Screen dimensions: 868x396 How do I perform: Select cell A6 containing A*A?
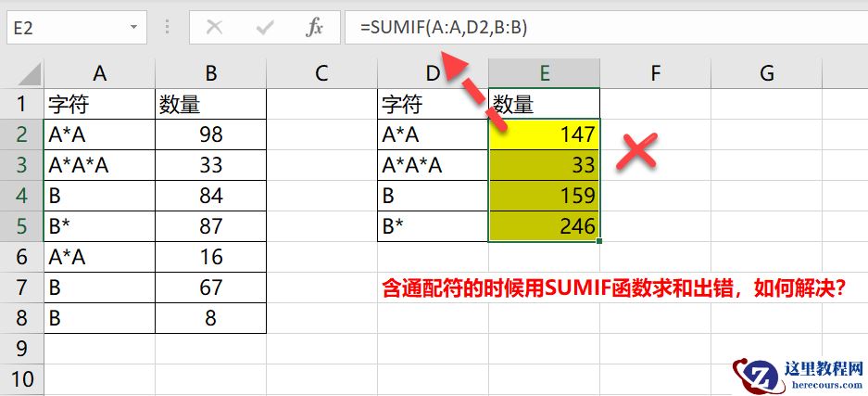point(100,257)
